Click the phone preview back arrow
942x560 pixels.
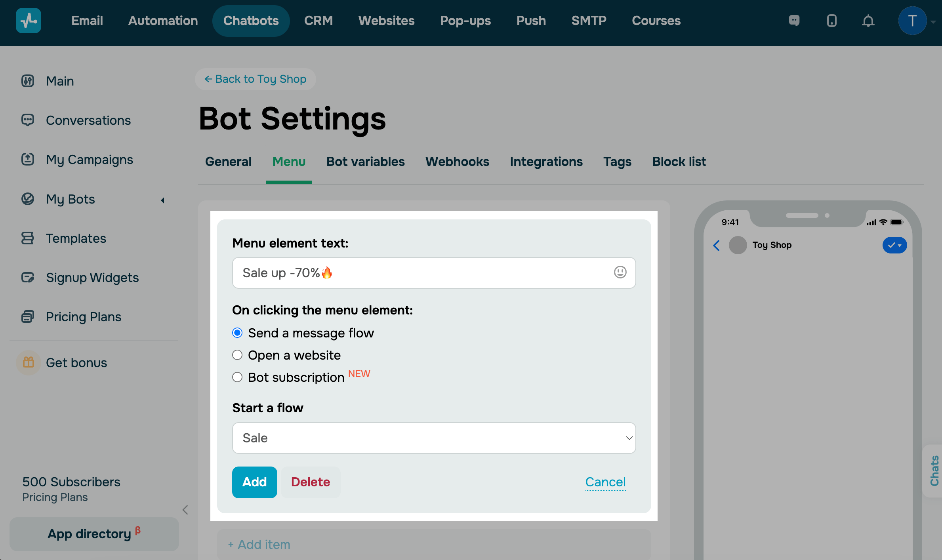[716, 246]
